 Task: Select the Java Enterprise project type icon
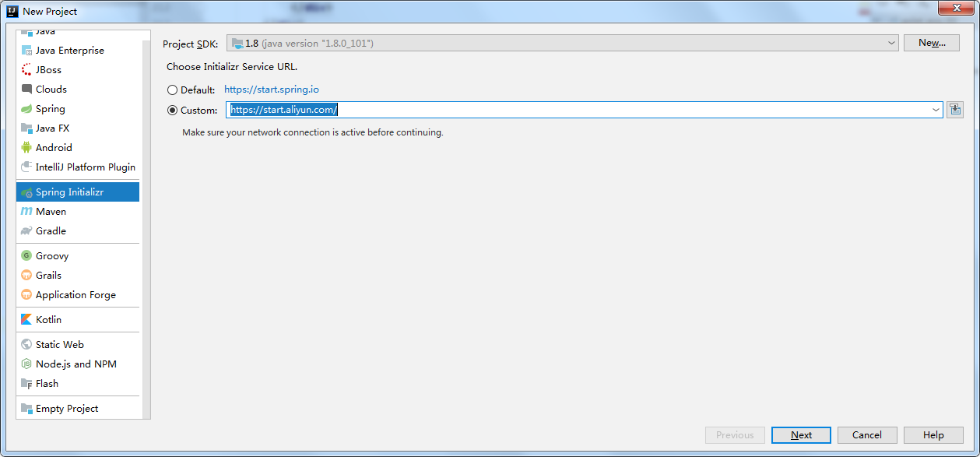click(x=27, y=51)
